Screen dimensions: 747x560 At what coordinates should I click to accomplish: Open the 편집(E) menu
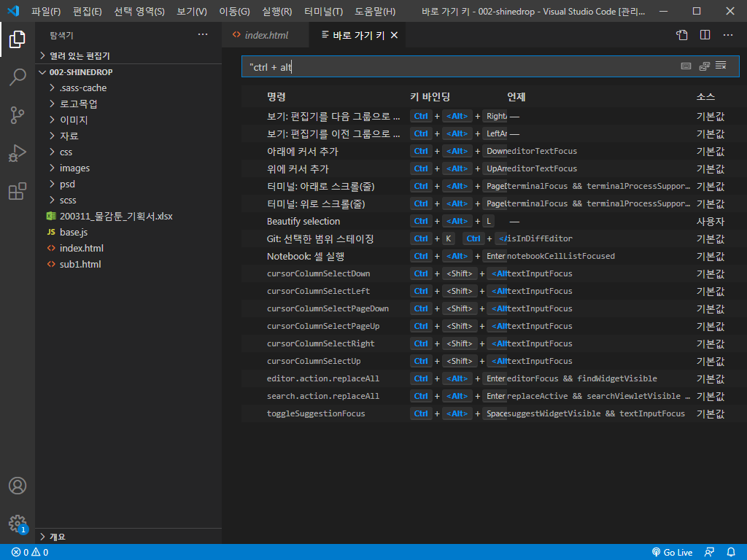tap(88, 11)
